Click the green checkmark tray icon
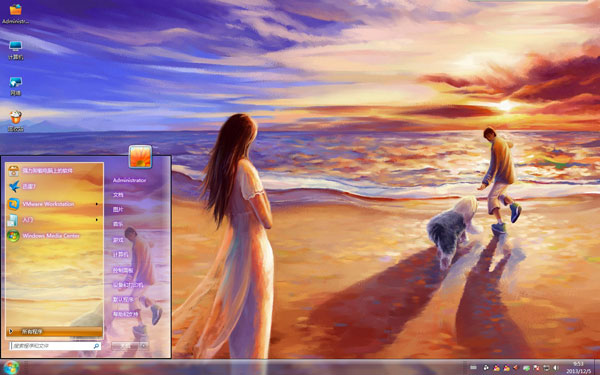 (x=527, y=368)
